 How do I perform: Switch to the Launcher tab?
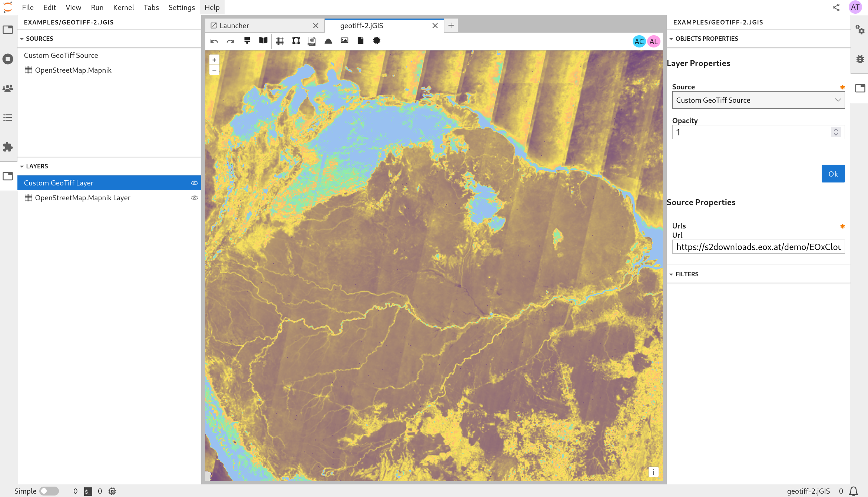pos(234,26)
